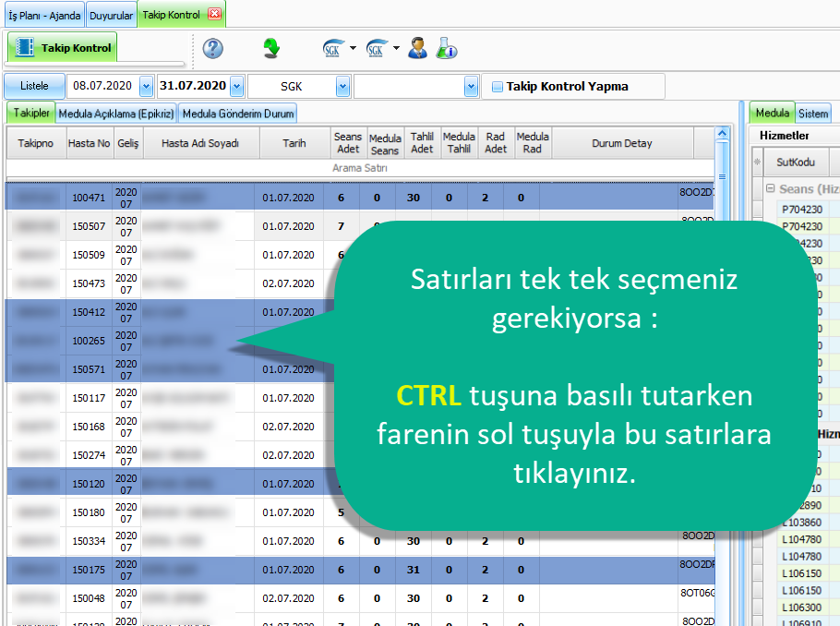Click the Arama Satırı search row

[x=360, y=168]
